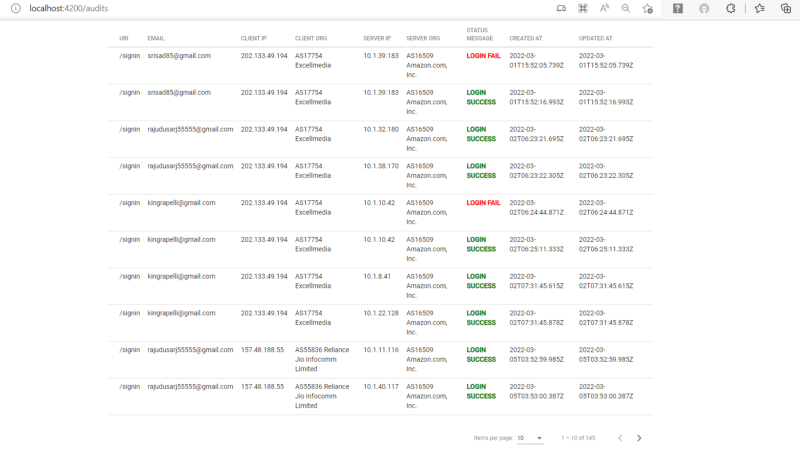Screen dimensions: 800x455
Task: Click client org AS55836 Reliance Jio, 03:53:00 row
Action: coord(322,396)
